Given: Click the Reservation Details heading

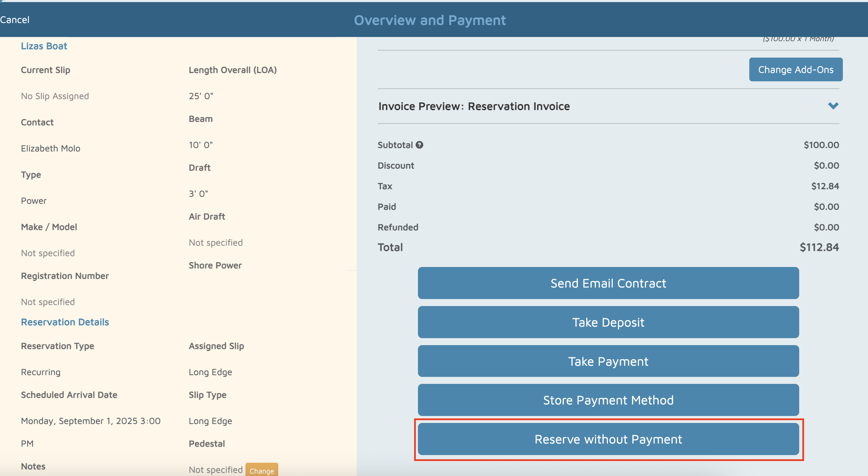Looking at the screenshot, I should tap(65, 322).
